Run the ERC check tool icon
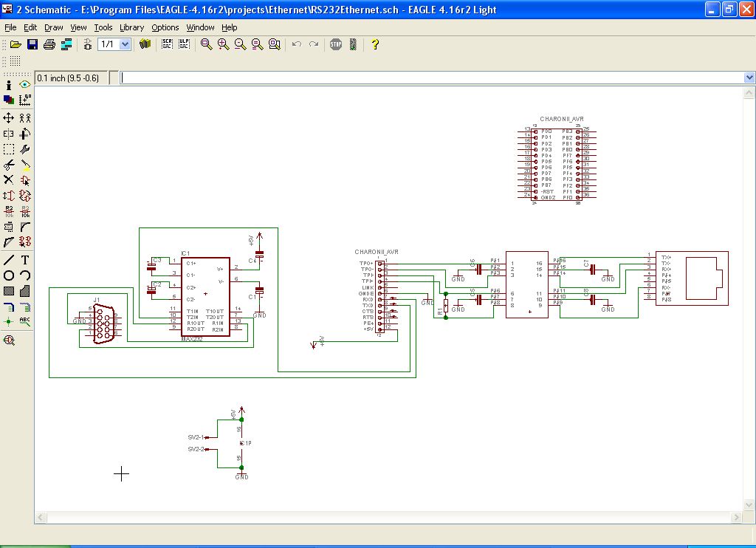 [9, 340]
